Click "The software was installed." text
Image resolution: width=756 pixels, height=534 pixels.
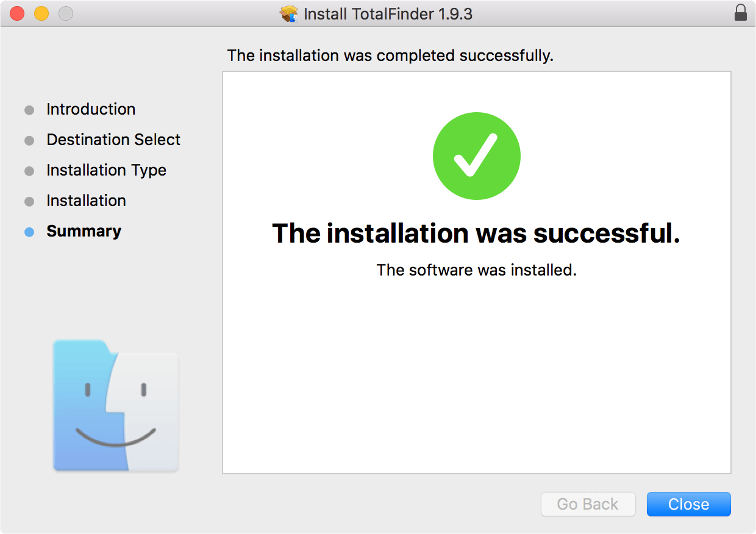click(x=476, y=270)
